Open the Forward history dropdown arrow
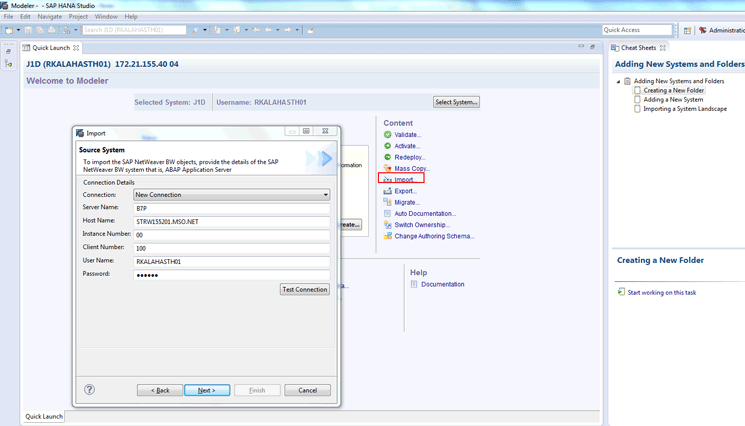 [297, 30]
